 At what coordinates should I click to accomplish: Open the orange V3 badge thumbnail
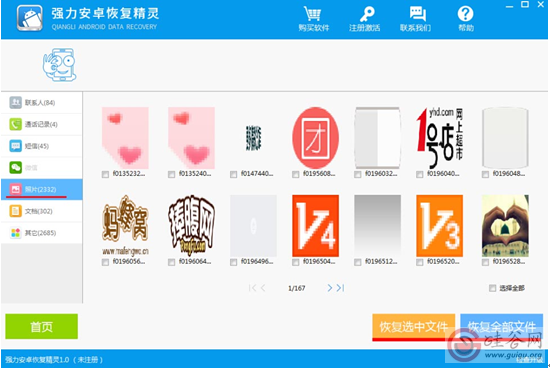[440, 226]
